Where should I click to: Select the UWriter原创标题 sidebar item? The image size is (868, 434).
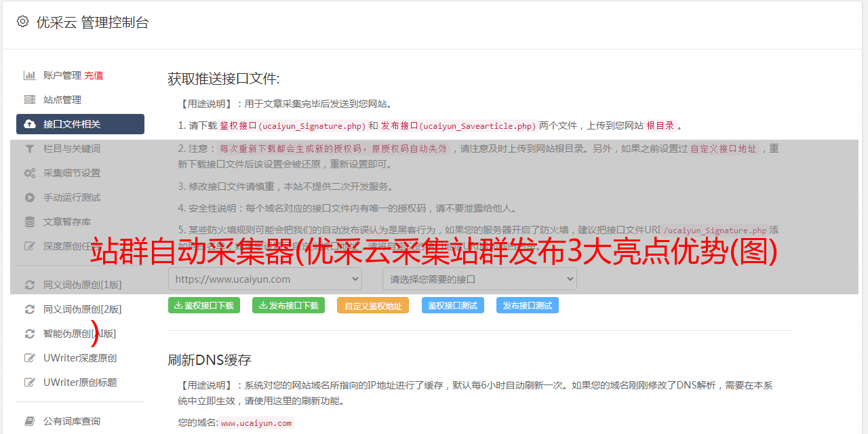(x=80, y=382)
